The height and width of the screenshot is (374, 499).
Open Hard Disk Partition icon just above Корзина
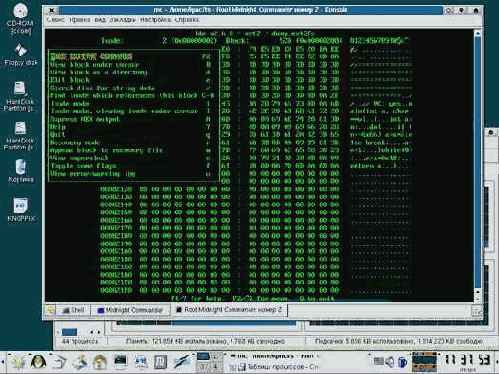(20, 135)
